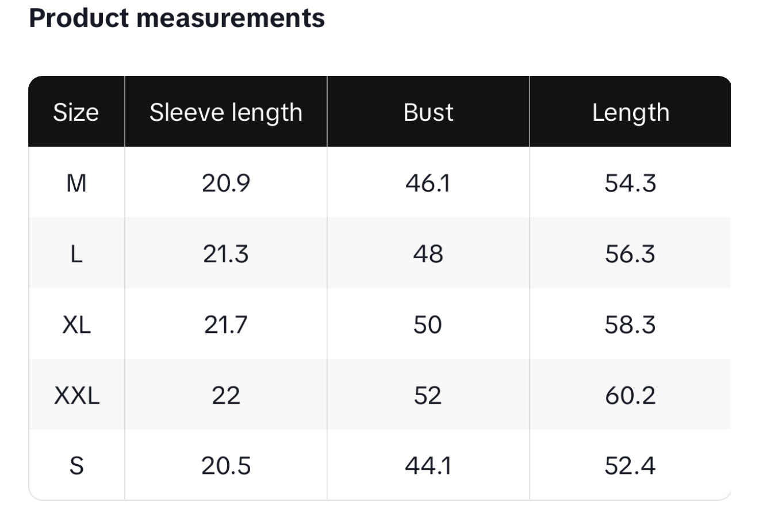Screen dimensions: 759x532
Task: Click the size S row label
Action: [76, 466]
